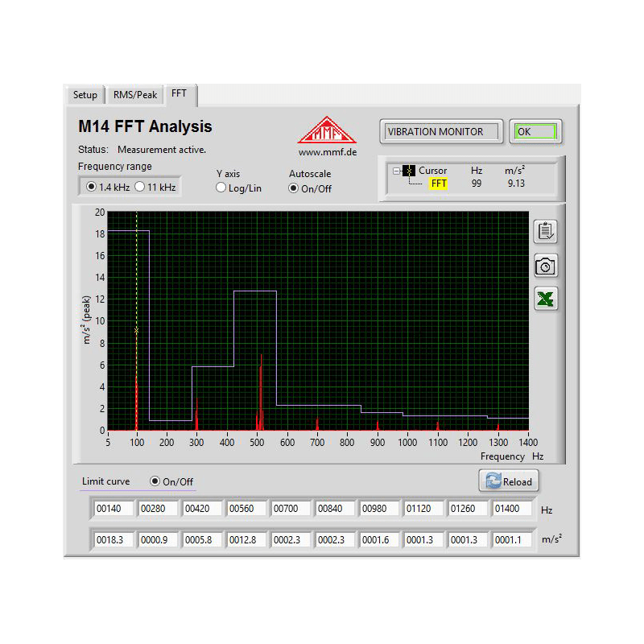Click the cursor crosshair icon in legend

[409, 171]
